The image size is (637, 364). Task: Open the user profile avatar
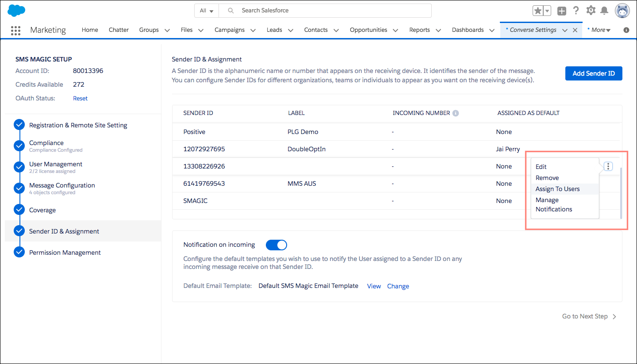pos(622,11)
